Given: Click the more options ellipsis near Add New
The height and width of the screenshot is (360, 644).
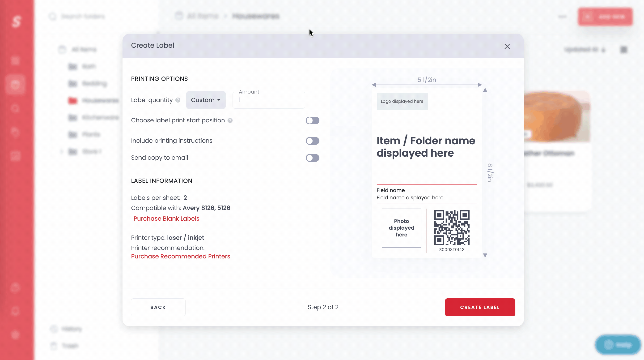Looking at the screenshot, I should pyautogui.click(x=562, y=17).
